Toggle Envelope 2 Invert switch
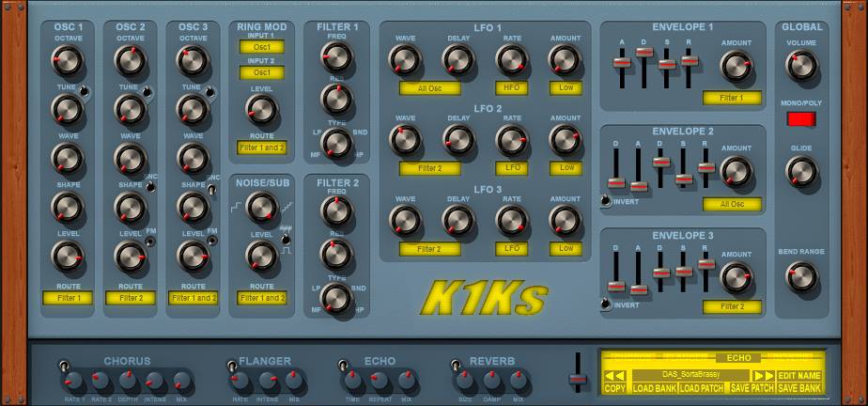This screenshot has width=868, height=406. [x=606, y=199]
